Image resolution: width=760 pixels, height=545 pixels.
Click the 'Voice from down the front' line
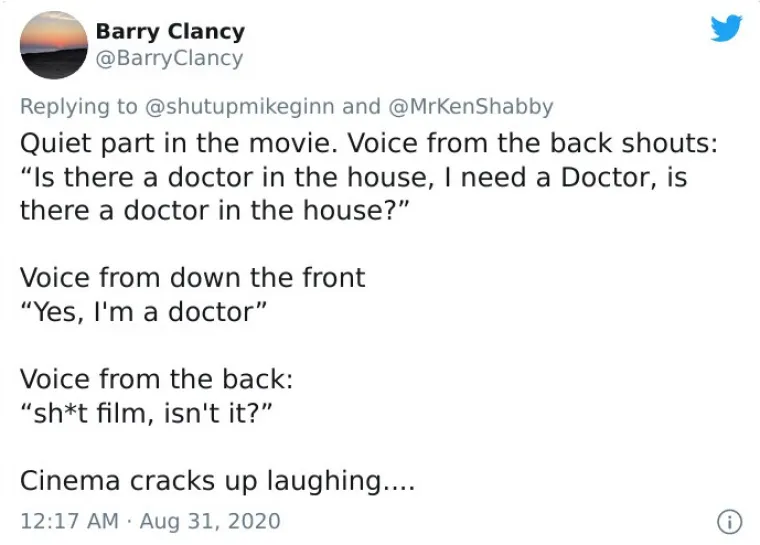click(x=192, y=278)
